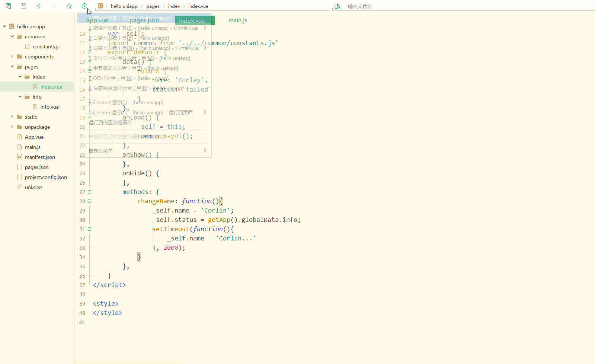The image size is (595, 364).
Task: Click the number 2000 on line 33
Action: pyautogui.click(x=171, y=248)
